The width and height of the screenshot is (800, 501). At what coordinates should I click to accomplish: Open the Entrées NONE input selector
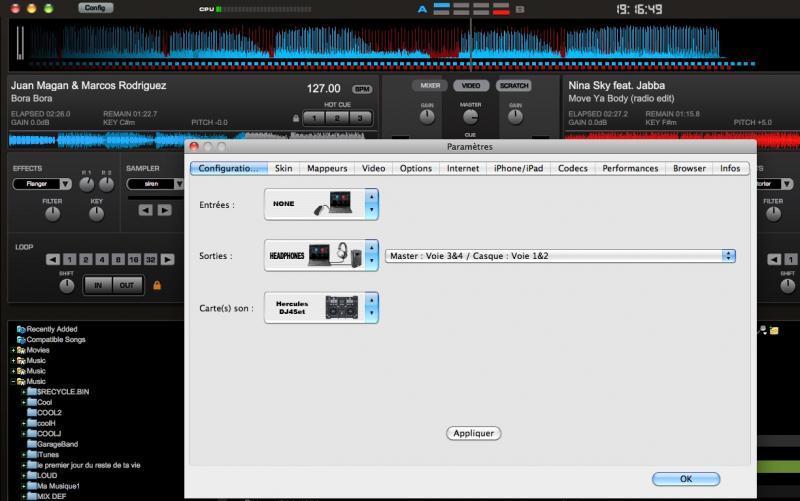click(x=321, y=204)
